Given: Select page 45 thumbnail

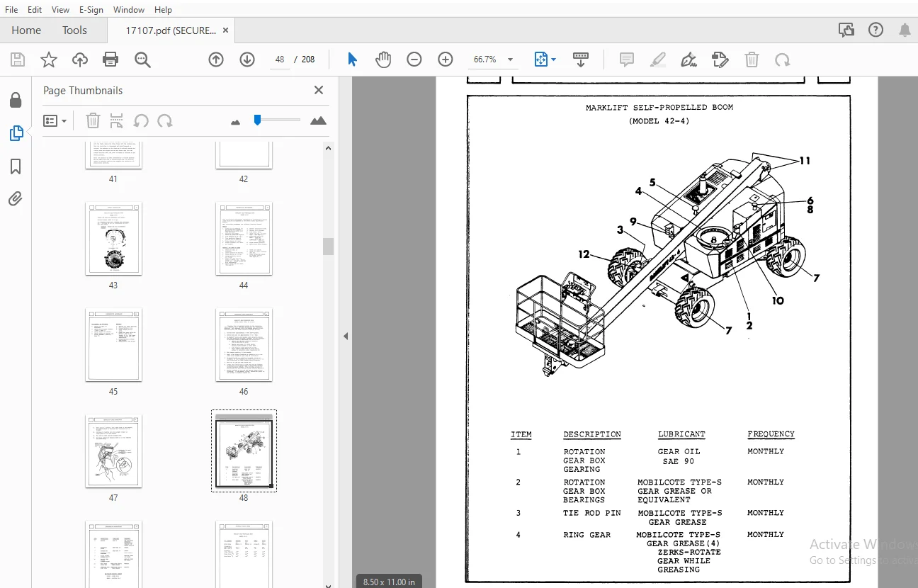Looking at the screenshot, I should (x=113, y=345).
